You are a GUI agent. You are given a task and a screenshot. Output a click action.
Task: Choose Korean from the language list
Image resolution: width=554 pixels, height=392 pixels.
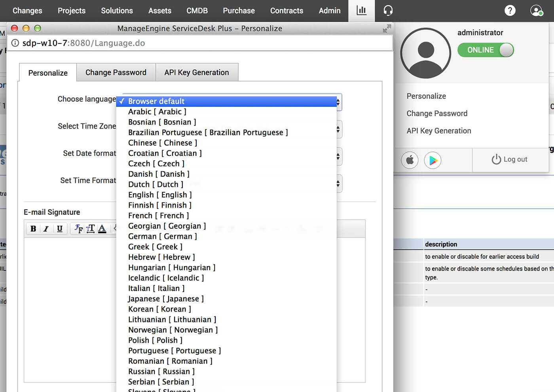(x=227, y=309)
